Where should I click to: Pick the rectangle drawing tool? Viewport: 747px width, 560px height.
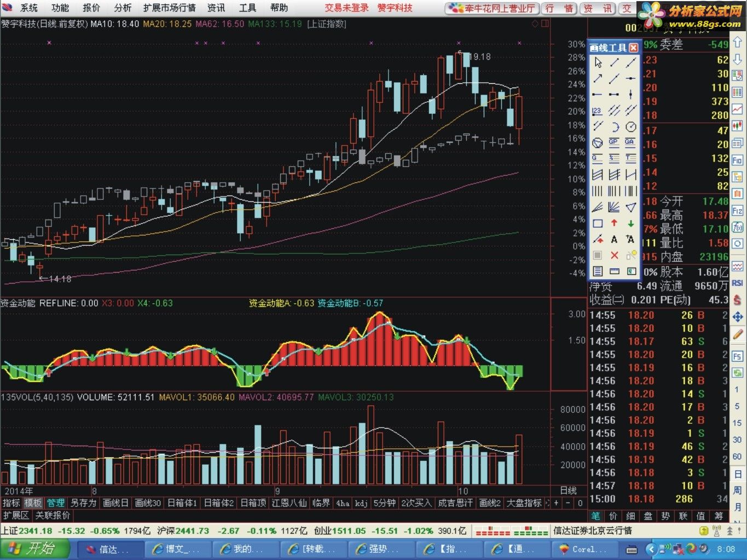point(598,223)
